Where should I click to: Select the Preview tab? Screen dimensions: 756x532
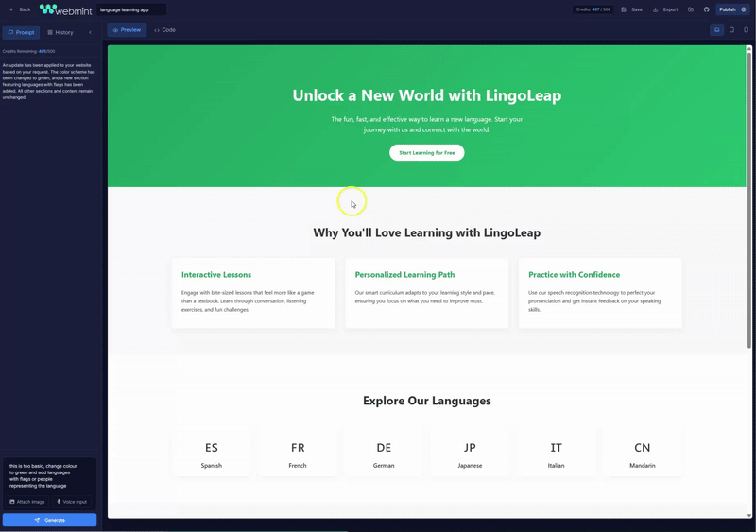[127, 30]
